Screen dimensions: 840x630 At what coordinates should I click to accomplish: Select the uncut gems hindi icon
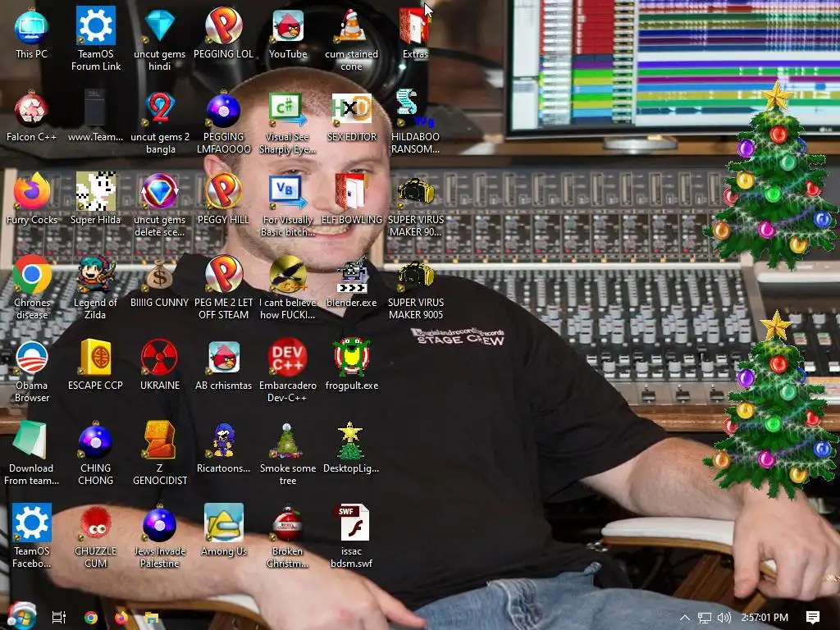pyautogui.click(x=160, y=25)
